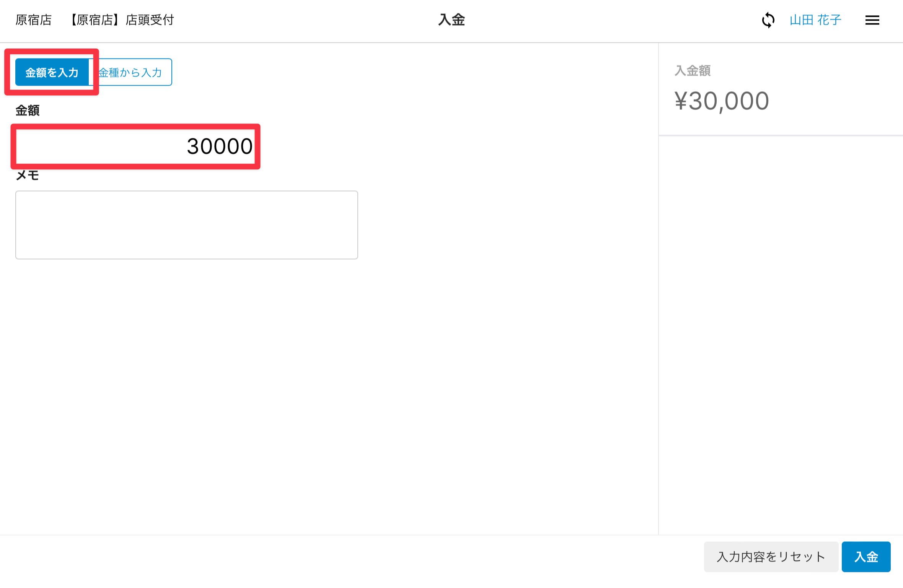Viewport: 903px width, 588px height.
Task: Click the 入金額 label in summary panel
Action: click(693, 71)
